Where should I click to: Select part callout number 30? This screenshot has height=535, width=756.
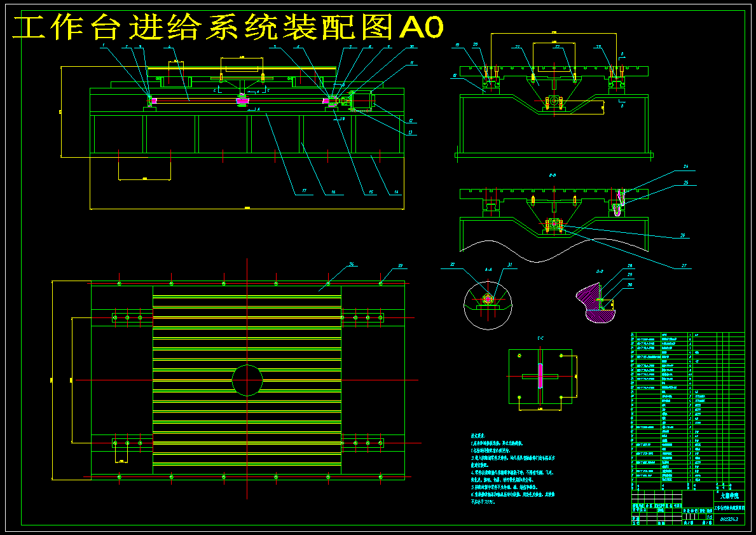tap(629, 284)
